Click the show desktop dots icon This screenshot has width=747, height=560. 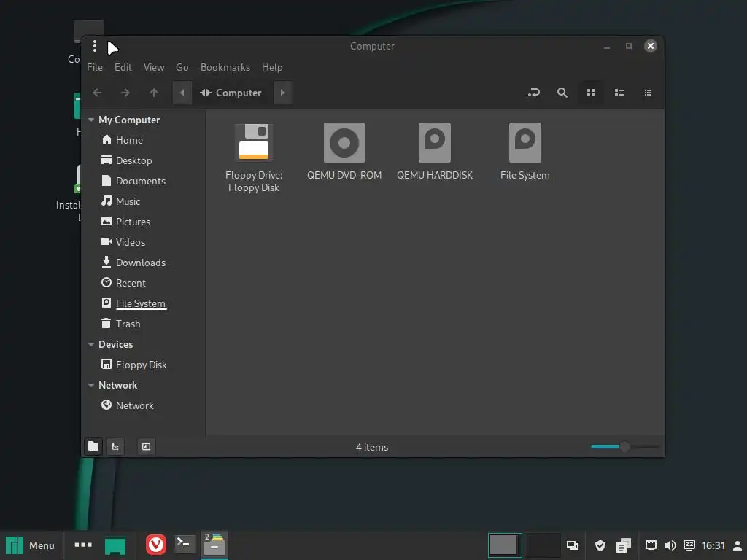tap(83, 545)
